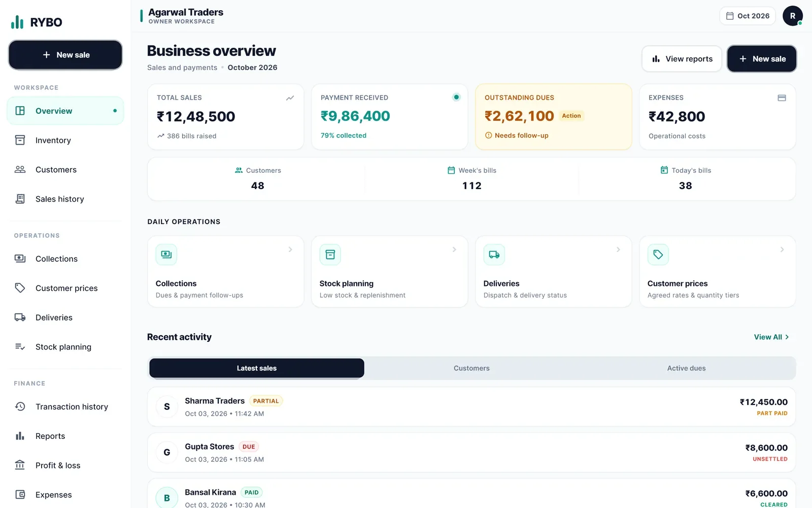
Task: Click the header New sale button
Action: [762, 59]
